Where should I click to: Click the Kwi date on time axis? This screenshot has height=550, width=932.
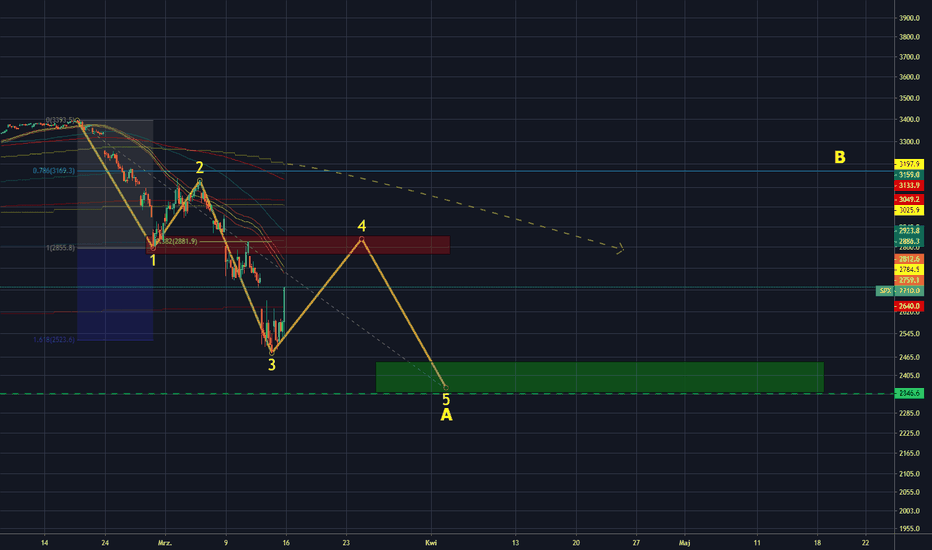click(431, 543)
